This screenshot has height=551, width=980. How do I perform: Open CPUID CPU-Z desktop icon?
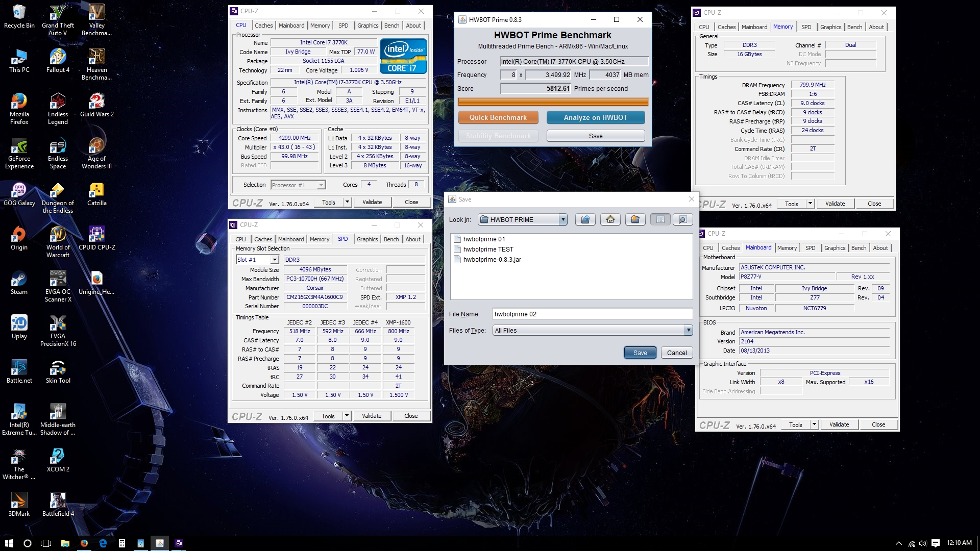click(x=97, y=238)
